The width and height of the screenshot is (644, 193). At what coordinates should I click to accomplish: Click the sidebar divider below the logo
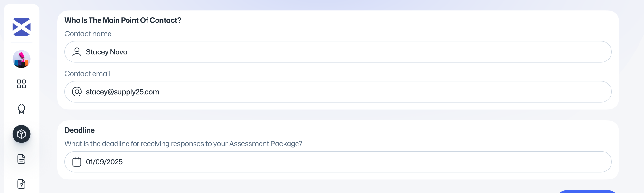21,43
